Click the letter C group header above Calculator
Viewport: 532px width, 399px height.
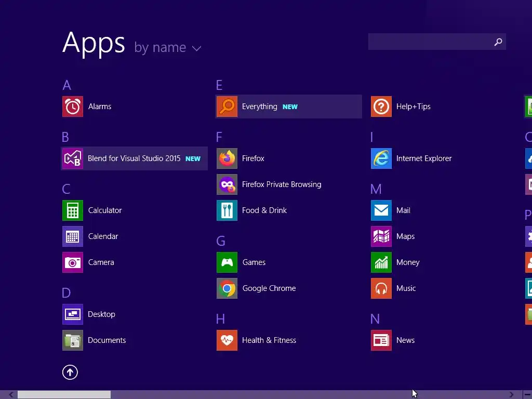point(66,189)
